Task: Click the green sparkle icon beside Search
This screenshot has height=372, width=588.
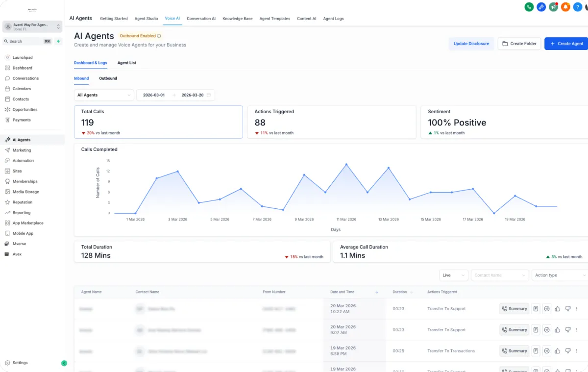Action: tap(58, 41)
